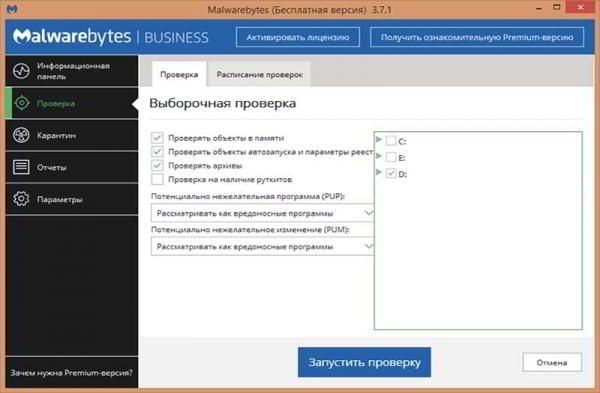Go to Карантин section
Viewport: 600px width, 393px height.
[x=72, y=135]
